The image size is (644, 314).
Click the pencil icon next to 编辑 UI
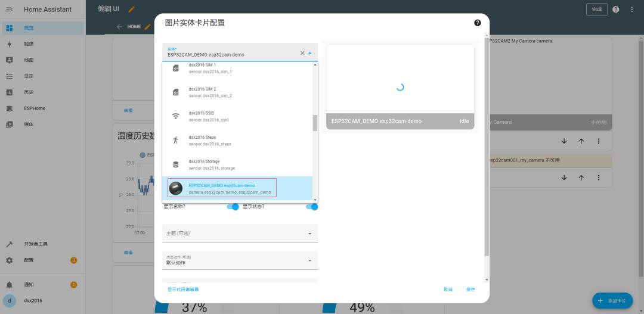[131, 10]
